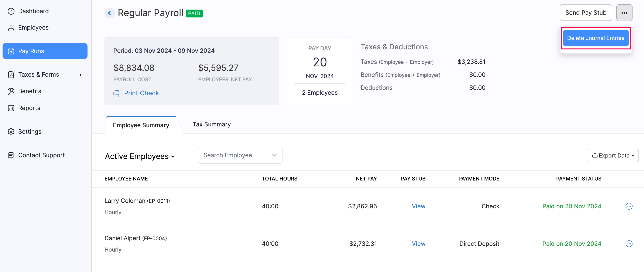Click the Settings gear icon

tap(11, 132)
